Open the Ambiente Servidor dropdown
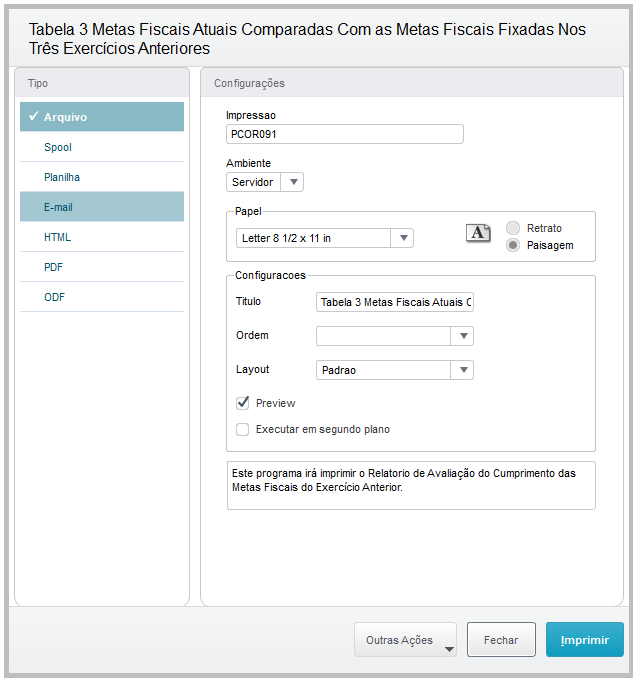 click(292, 182)
